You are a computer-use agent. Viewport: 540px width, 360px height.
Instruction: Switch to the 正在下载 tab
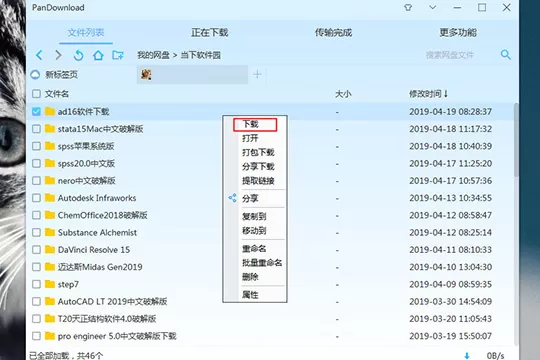pyautogui.click(x=209, y=33)
